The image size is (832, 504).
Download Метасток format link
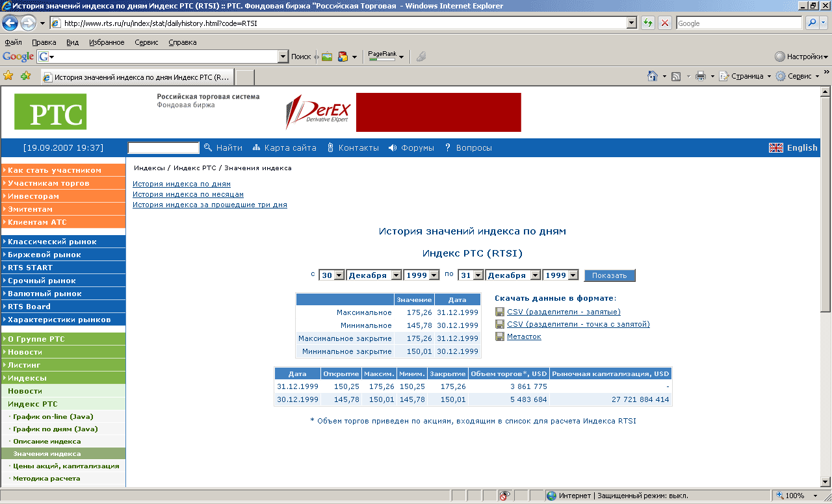pos(524,336)
